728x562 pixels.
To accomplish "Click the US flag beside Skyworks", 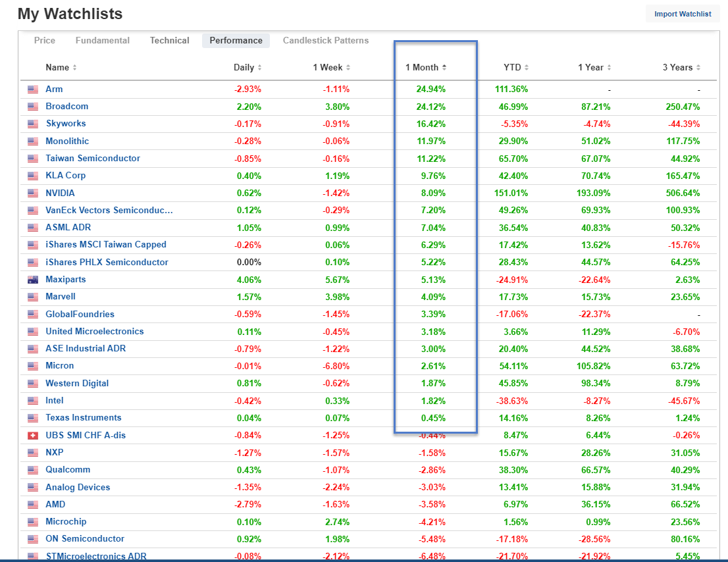I will (x=32, y=124).
